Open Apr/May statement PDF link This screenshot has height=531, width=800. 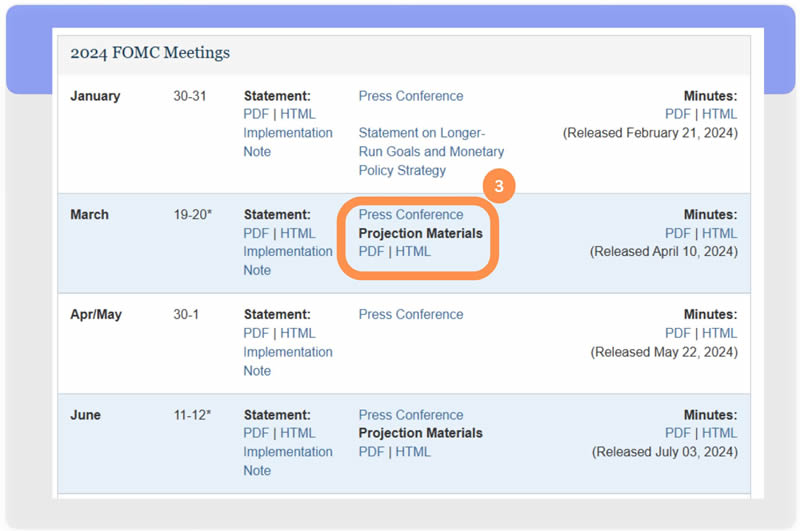[x=256, y=333]
